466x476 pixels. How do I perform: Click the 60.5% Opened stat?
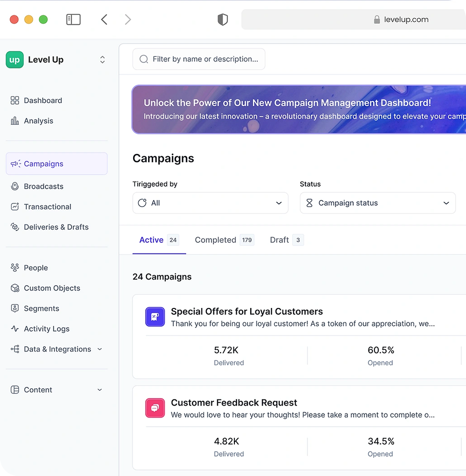381,356
